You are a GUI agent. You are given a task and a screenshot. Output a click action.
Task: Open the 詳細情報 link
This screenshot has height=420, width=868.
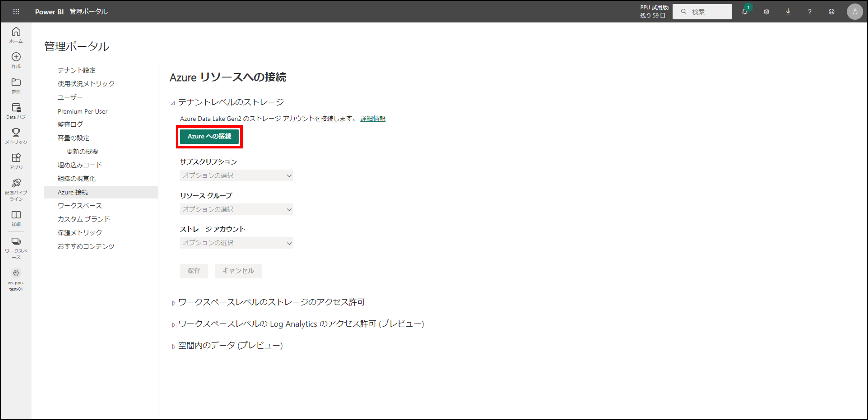(373, 119)
